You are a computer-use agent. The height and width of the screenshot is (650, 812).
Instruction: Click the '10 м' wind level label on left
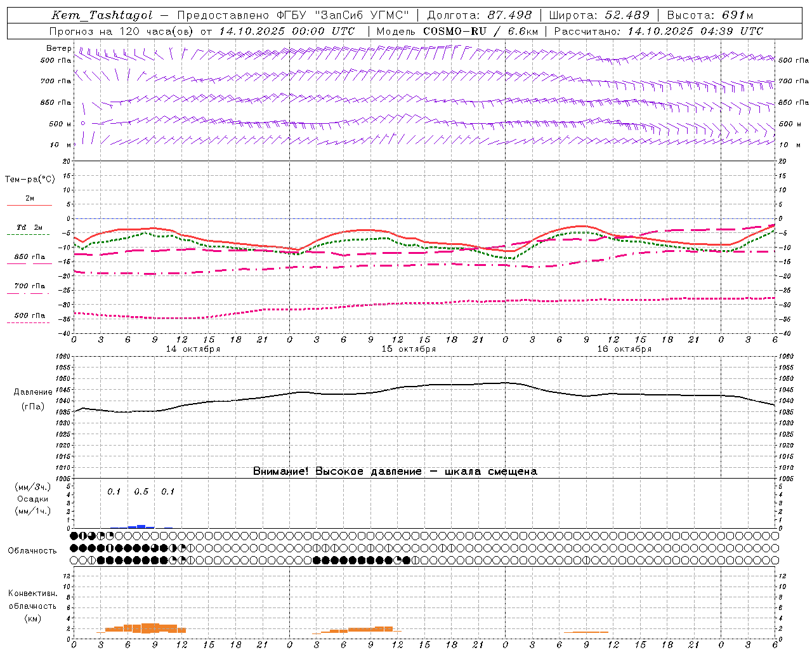pyautogui.click(x=60, y=145)
